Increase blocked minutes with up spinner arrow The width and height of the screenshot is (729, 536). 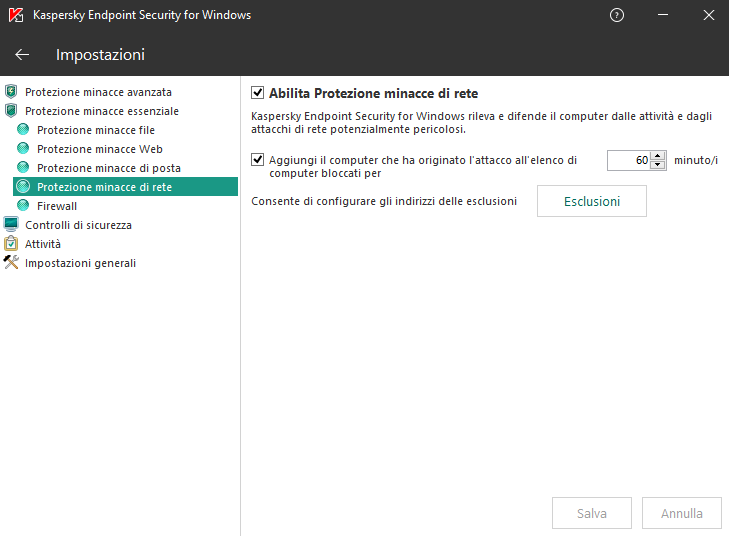657,156
